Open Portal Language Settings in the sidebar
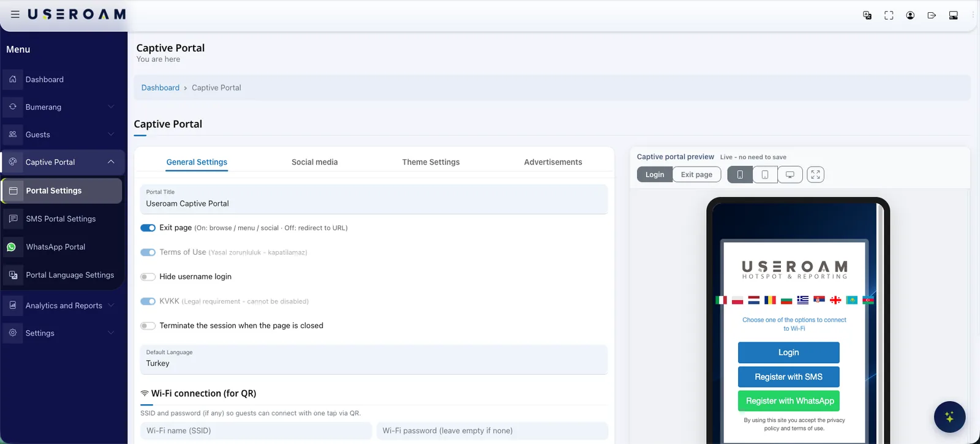Screen dimensions: 980x444 coord(62,275)
